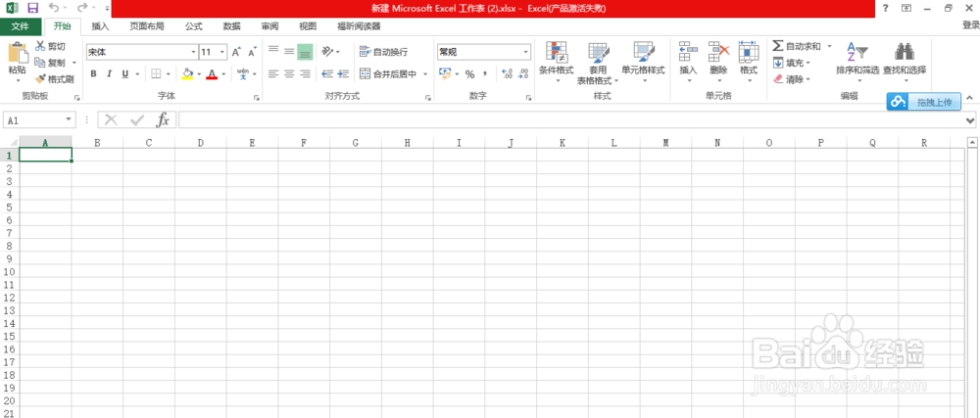Apply the red font color A
This screenshot has height=418, width=980.
(x=212, y=73)
